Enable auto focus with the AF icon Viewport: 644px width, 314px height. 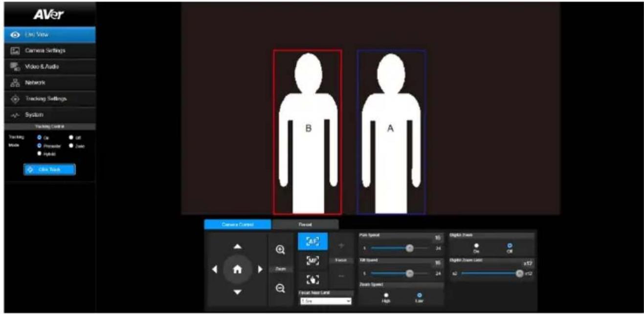(313, 241)
